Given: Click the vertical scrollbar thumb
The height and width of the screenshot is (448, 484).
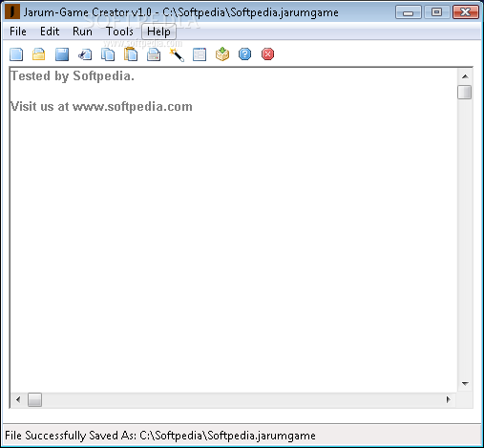Looking at the screenshot, I should (465, 93).
